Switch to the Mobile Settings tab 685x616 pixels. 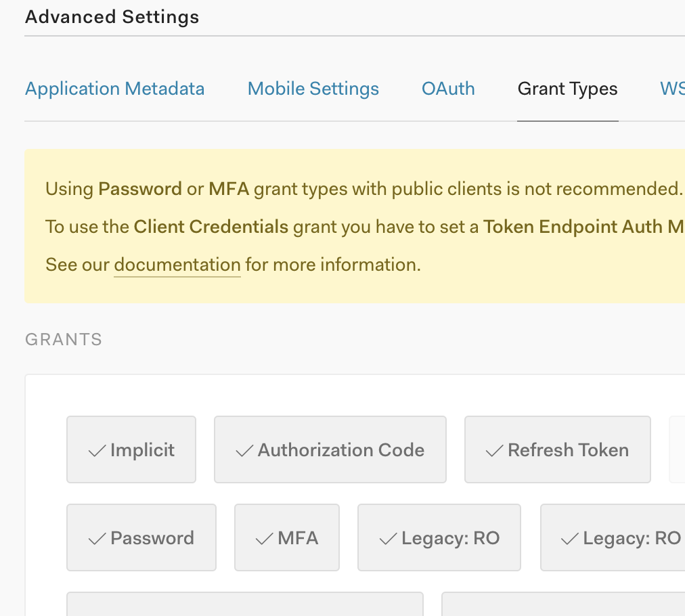pos(313,89)
